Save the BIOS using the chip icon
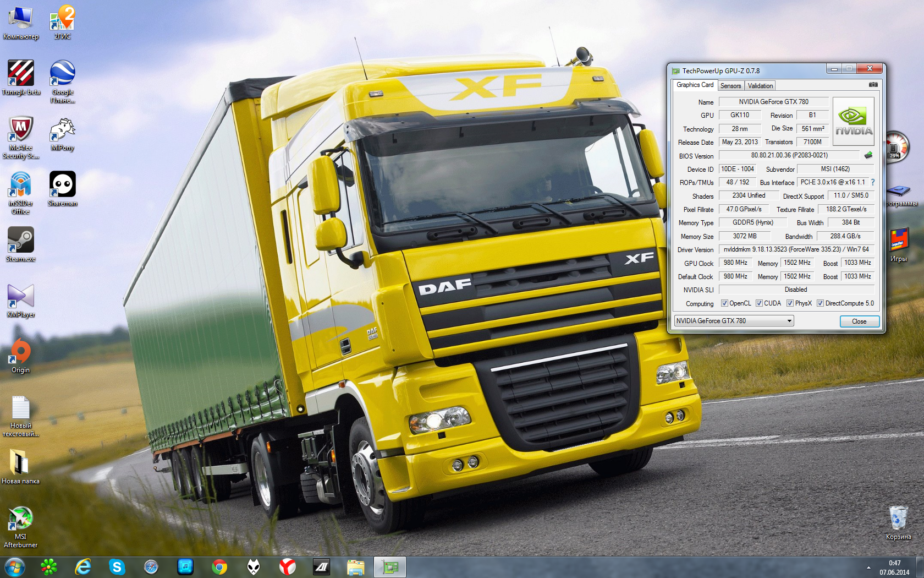Screen dimensions: 924x578 868,155
